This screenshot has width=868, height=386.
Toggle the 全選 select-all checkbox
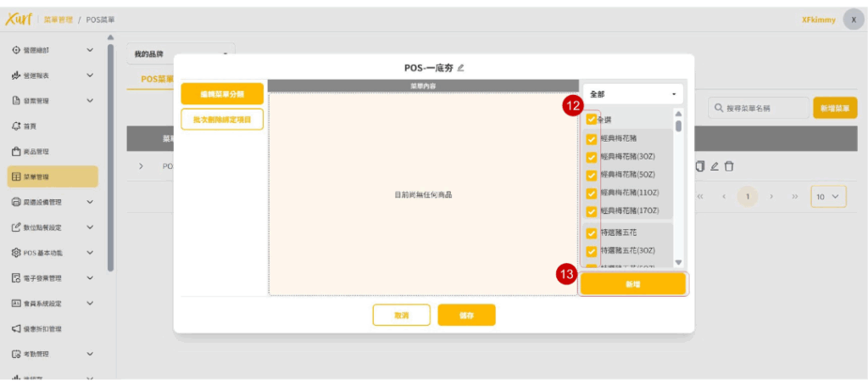[592, 120]
